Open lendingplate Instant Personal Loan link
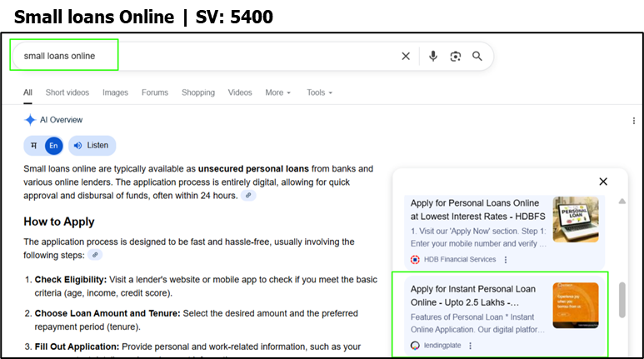Viewport: 644px width, 359px height. click(x=475, y=296)
